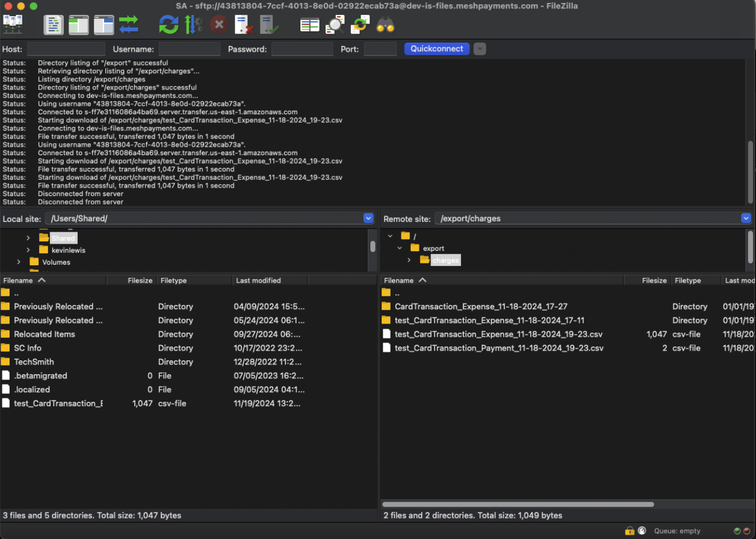Viewport: 756px width, 539px height.
Task: Click the padlock encryption icon in status bar
Action: [630, 531]
